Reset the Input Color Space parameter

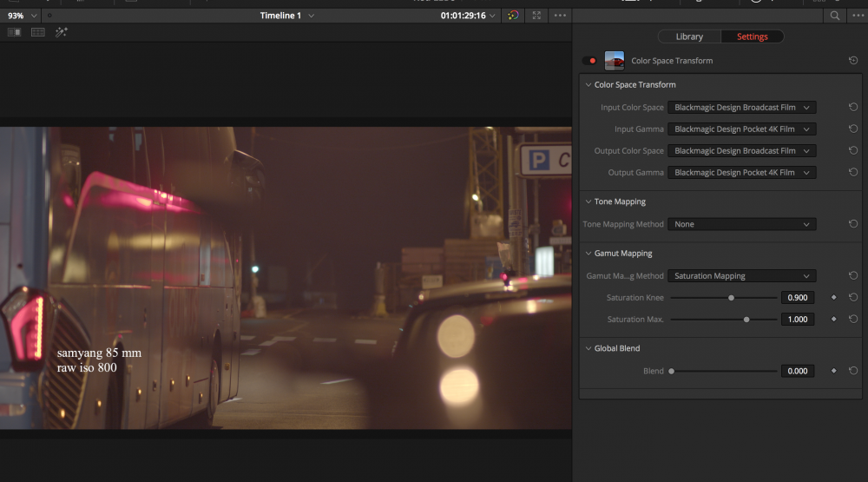[x=853, y=108]
